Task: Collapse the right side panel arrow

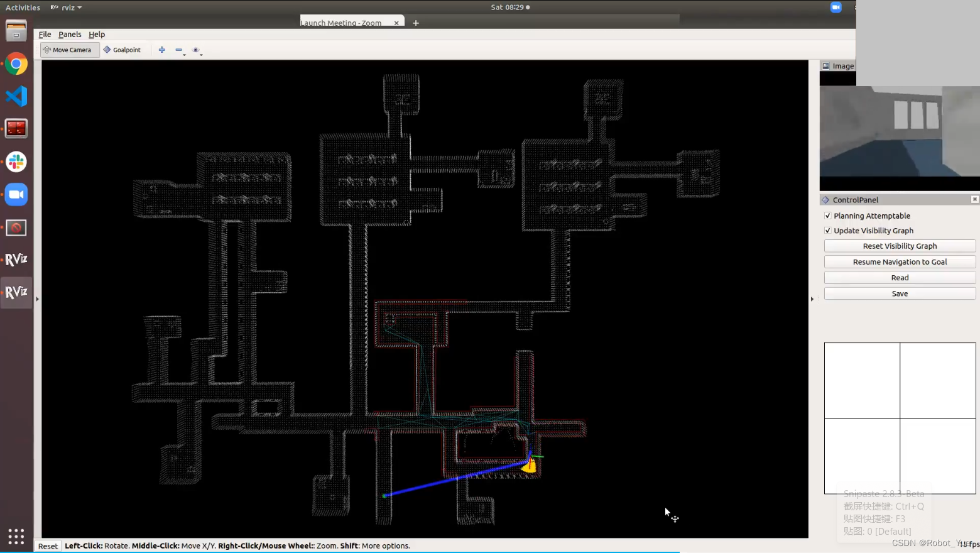Action: [812, 299]
